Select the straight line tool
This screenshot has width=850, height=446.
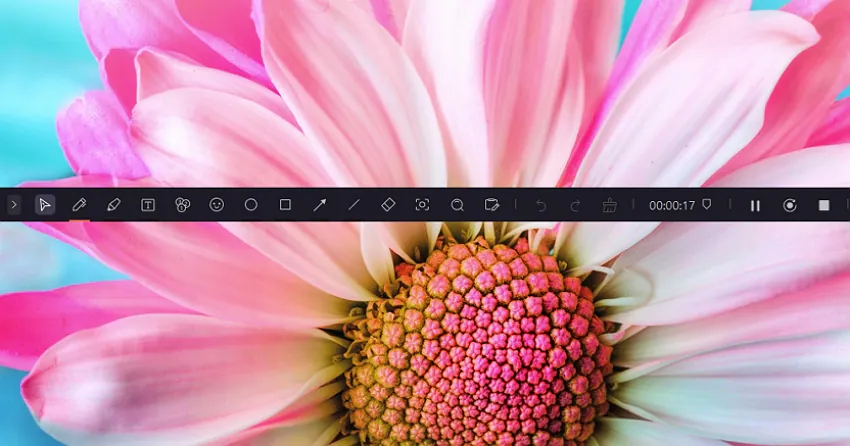(354, 205)
